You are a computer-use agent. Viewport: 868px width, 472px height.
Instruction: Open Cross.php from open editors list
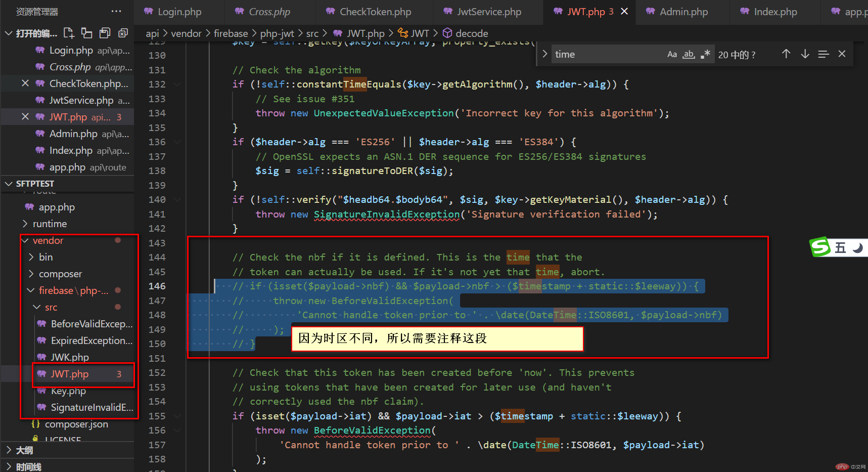(x=70, y=67)
